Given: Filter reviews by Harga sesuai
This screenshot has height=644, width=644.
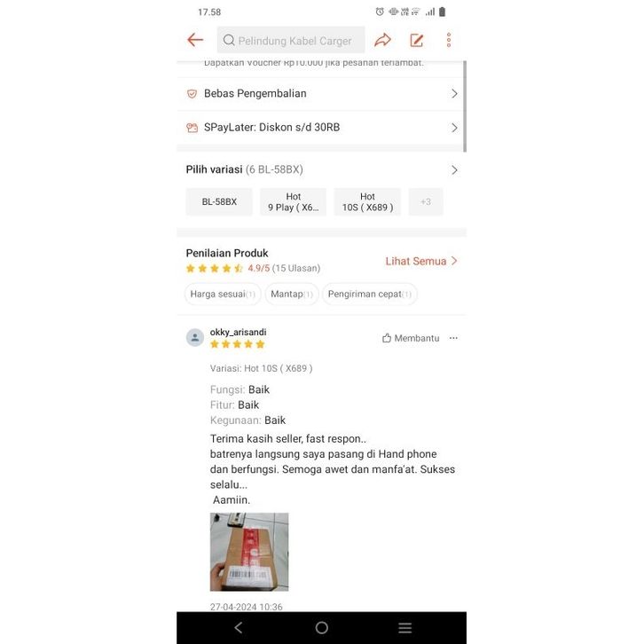Looking at the screenshot, I should (223, 295).
